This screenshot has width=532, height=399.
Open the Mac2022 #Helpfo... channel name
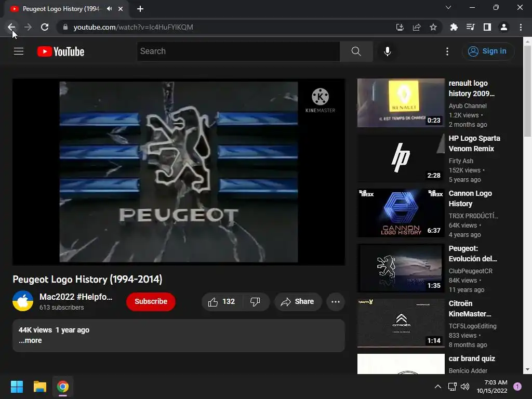tap(76, 297)
